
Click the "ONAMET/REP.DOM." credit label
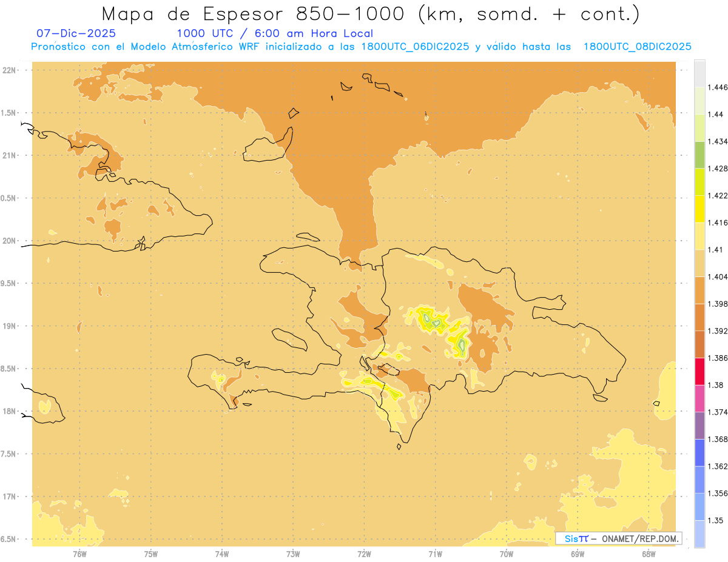click(639, 538)
